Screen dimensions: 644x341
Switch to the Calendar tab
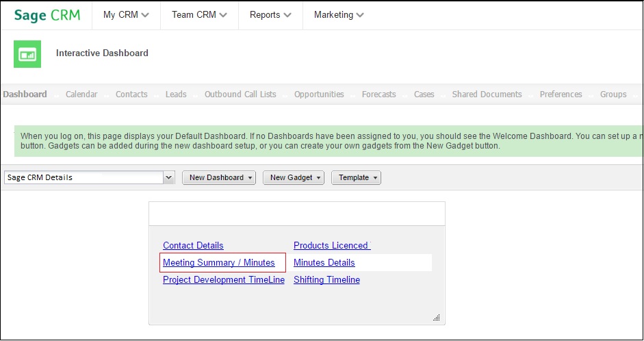[81, 94]
